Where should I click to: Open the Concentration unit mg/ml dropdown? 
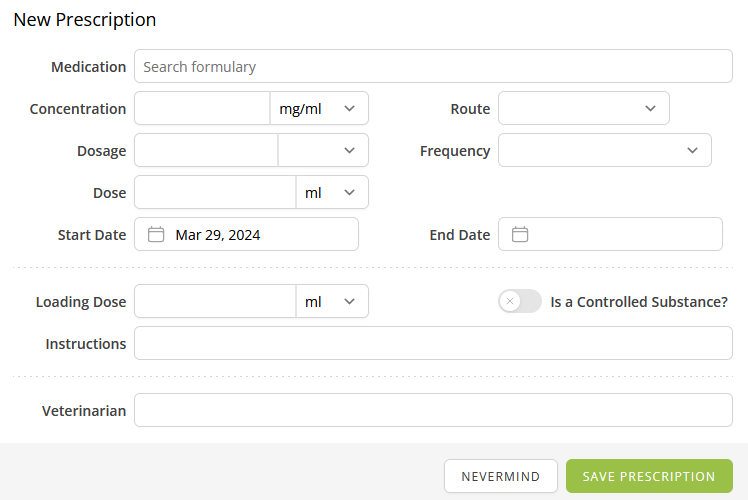[319, 109]
